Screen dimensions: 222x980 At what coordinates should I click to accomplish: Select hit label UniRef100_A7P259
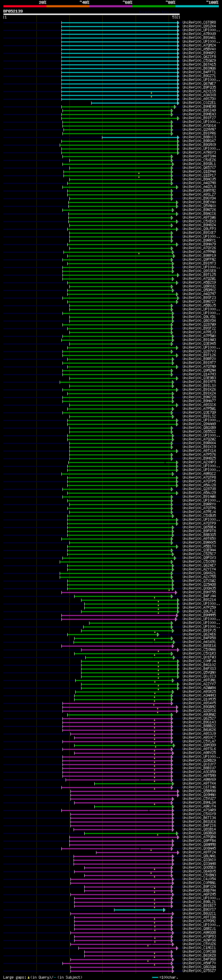[199, 608]
